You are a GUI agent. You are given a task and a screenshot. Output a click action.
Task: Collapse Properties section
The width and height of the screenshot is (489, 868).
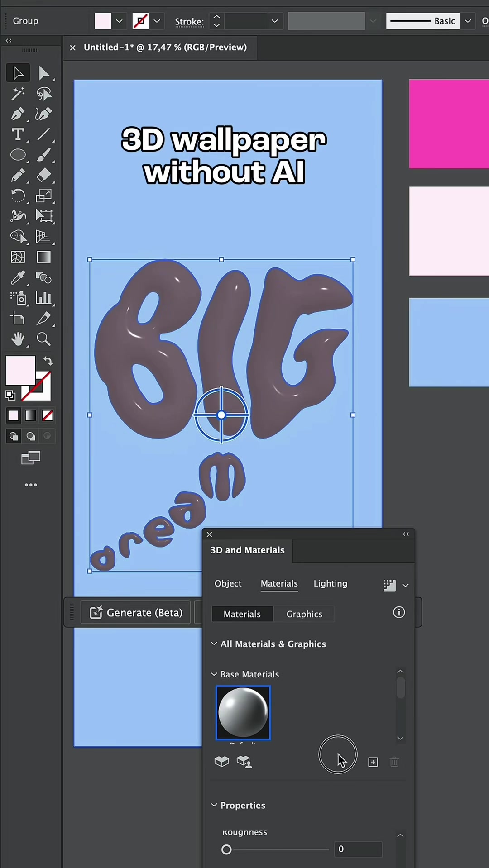(x=214, y=805)
